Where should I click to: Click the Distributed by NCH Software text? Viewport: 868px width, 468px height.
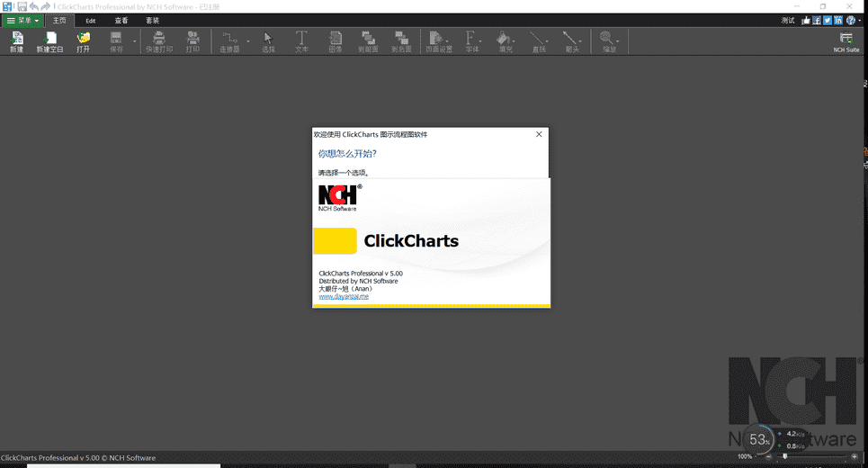pyautogui.click(x=358, y=281)
